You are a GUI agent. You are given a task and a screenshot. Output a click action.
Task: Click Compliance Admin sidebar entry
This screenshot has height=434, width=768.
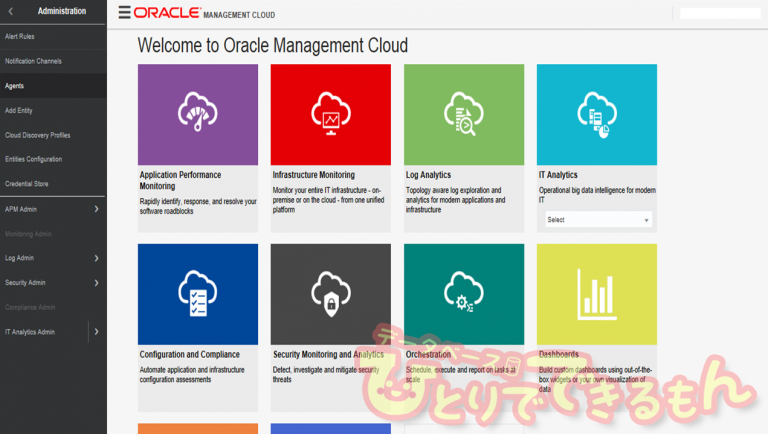[x=30, y=308]
